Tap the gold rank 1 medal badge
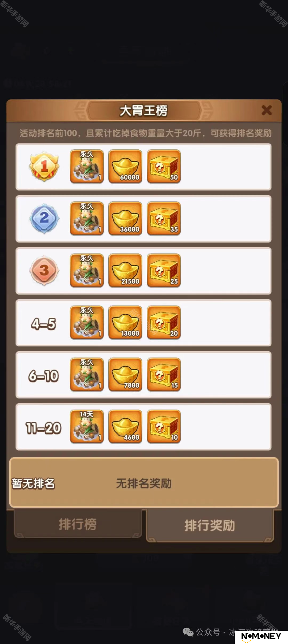Screen dimensions: 288x644 tap(44, 166)
